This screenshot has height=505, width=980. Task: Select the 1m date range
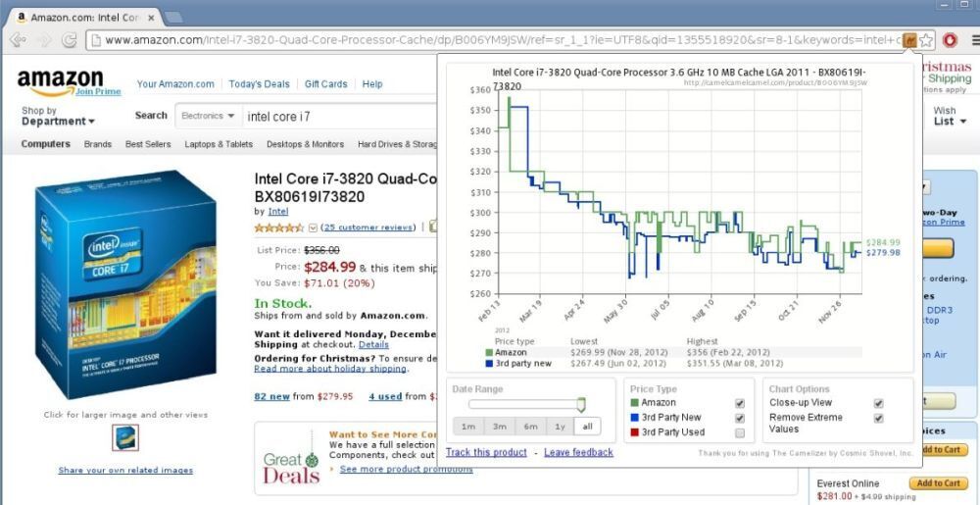pyautogui.click(x=468, y=427)
